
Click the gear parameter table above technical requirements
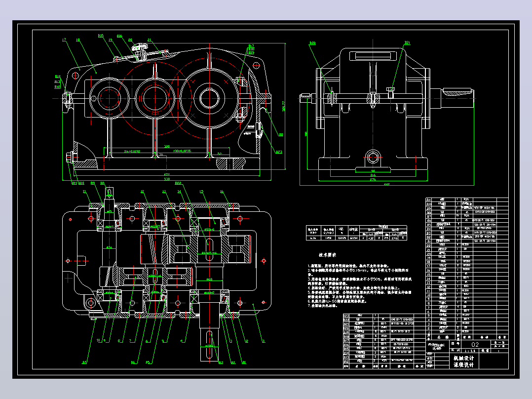coord(356,233)
